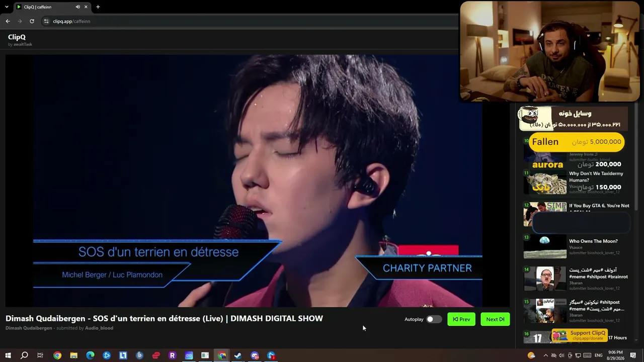Skip to the next clip with Next
The height and width of the screenshot is (362, 644).
pyautogui.click(x=495, y=319)
